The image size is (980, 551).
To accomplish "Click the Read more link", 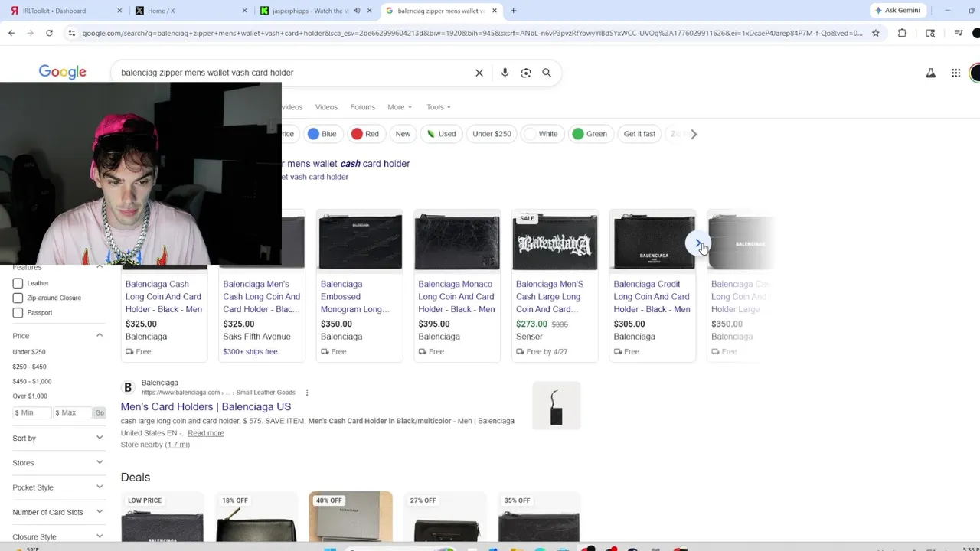I will coord(206,433).
